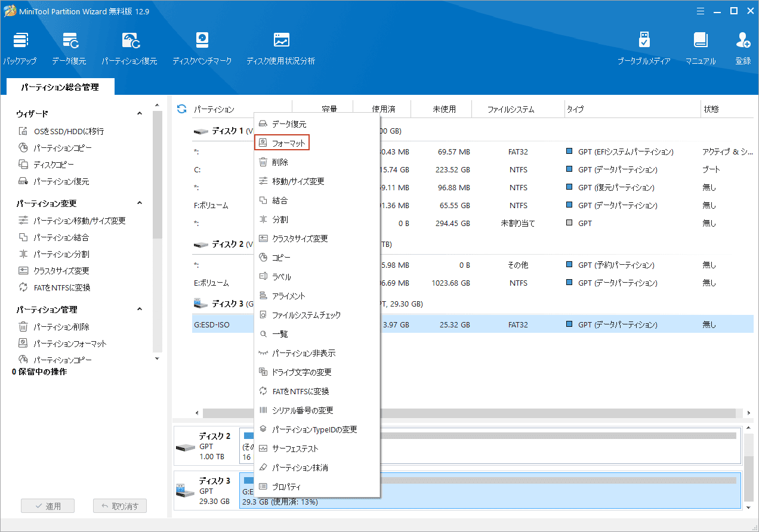The height and width of the screenshot is (532, 759).
Task: Choose クラスタサイズ変更 in sidebar
Action: tap(54, 271)
